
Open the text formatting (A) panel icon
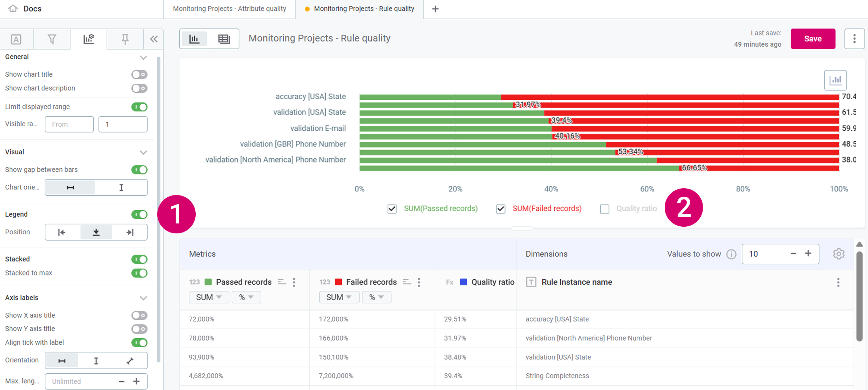click(16, 39)
